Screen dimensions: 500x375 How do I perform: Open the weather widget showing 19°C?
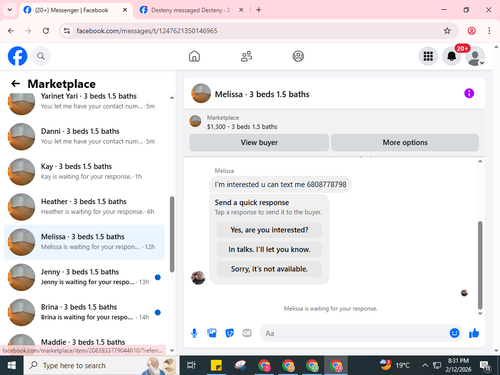(x=395, y=365)
